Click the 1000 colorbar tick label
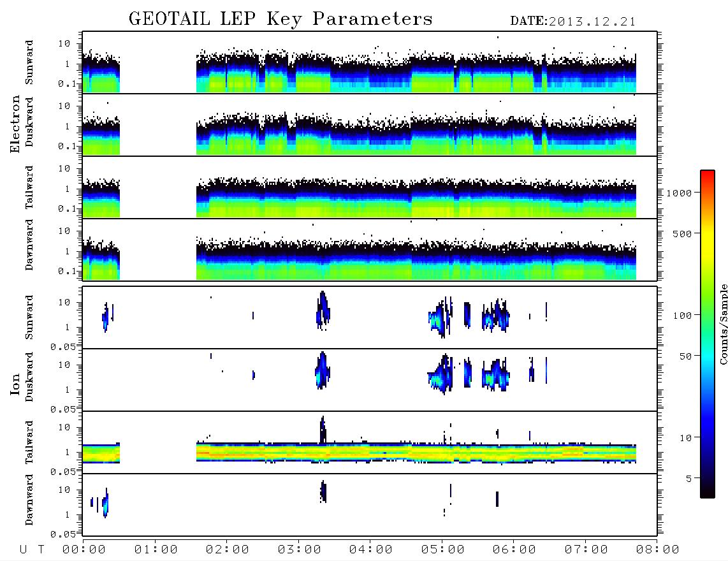728x561 pixels. (x=679, y=193)
